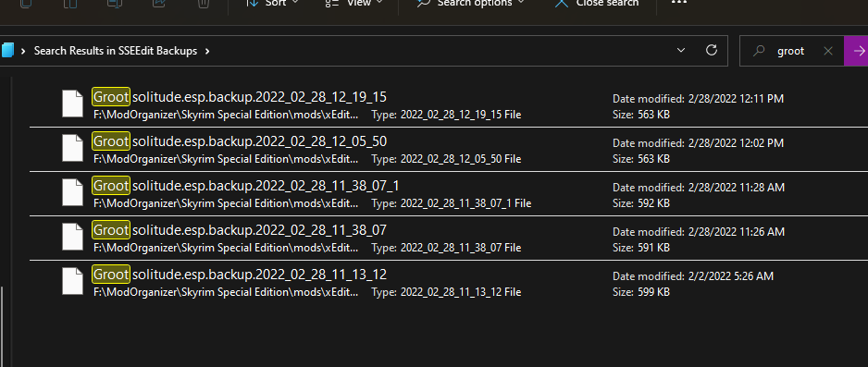Viewport: 868px width, 367px height.
Task: Click 'Search Results in SSEEdit Backups' breadcrumb
Action: tap(116, 51)
